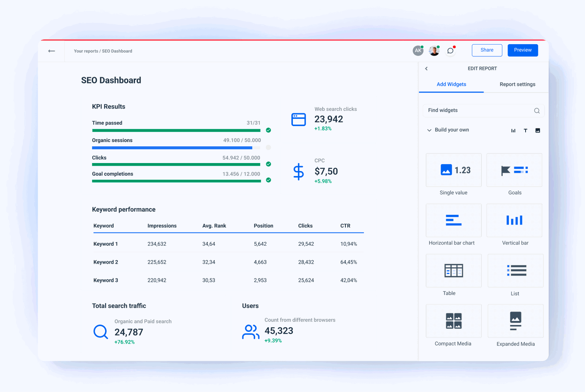Click the chart icon beside Build your own
The height and width of the screenshot is (392, 585).
coord(513,130)
